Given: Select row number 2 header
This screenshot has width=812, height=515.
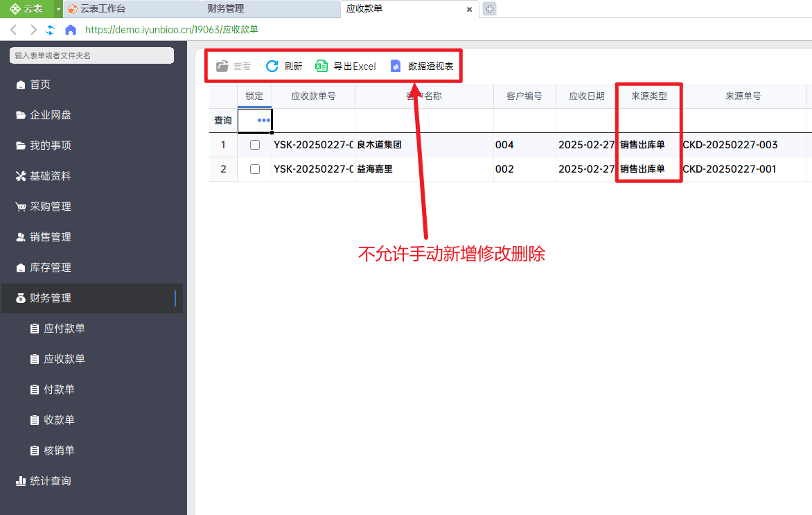Looking at the screenshot, I should [223, 169].
